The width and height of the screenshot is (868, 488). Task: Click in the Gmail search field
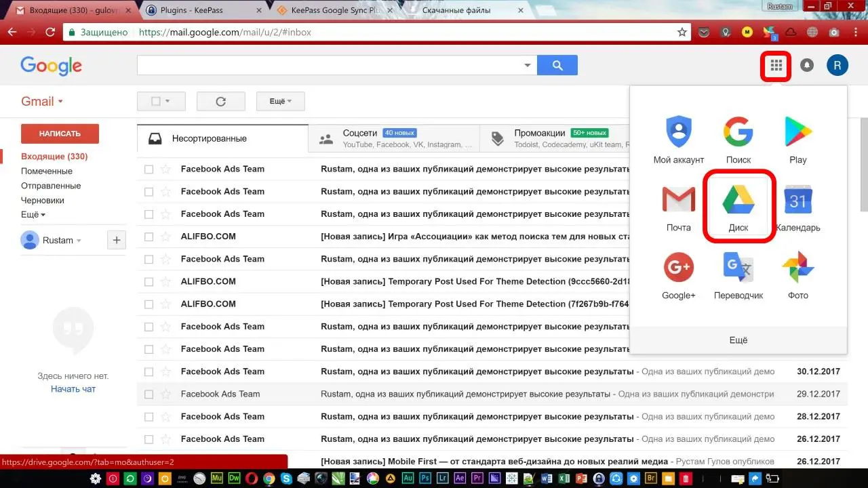coord(328,65)
